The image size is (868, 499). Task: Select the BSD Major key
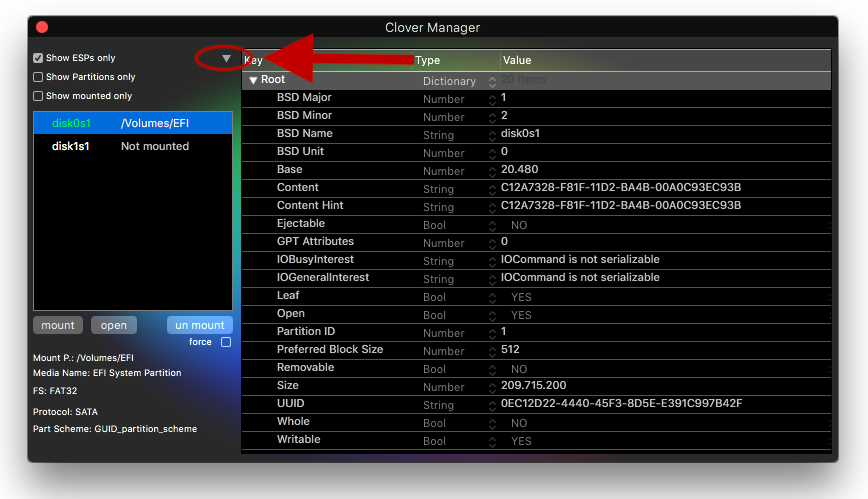tap(304, 97)
